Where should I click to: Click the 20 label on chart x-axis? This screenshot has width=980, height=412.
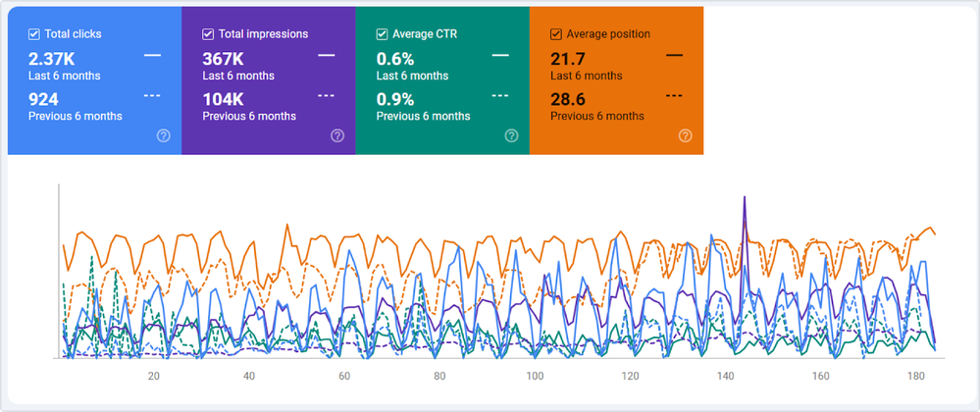154,377
